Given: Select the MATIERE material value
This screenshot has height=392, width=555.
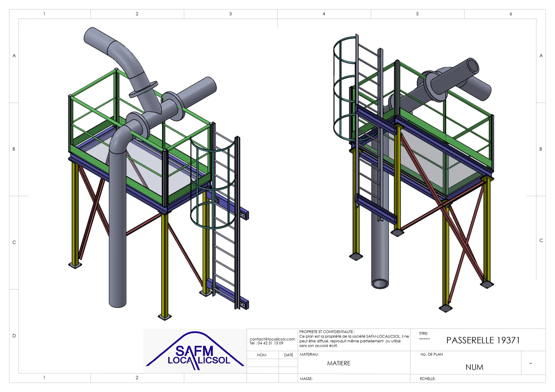Looking at the screenshot, I should (339, 363).
